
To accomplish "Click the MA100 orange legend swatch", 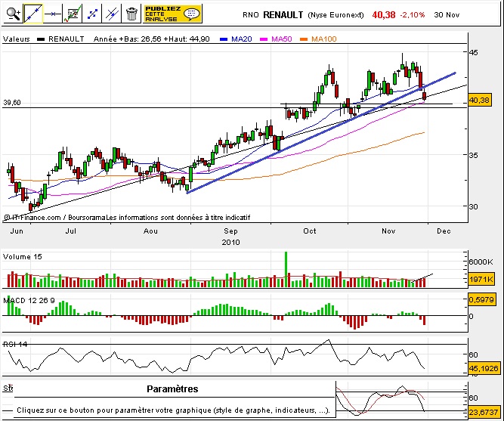I will tap(304, 39).
